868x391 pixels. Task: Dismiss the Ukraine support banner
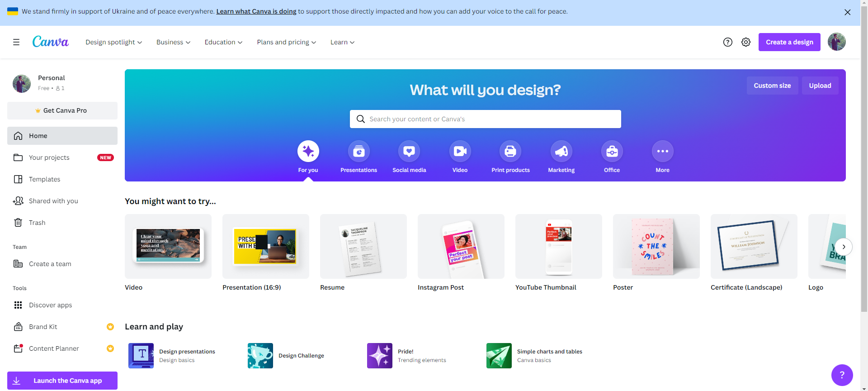click(848, 12)
